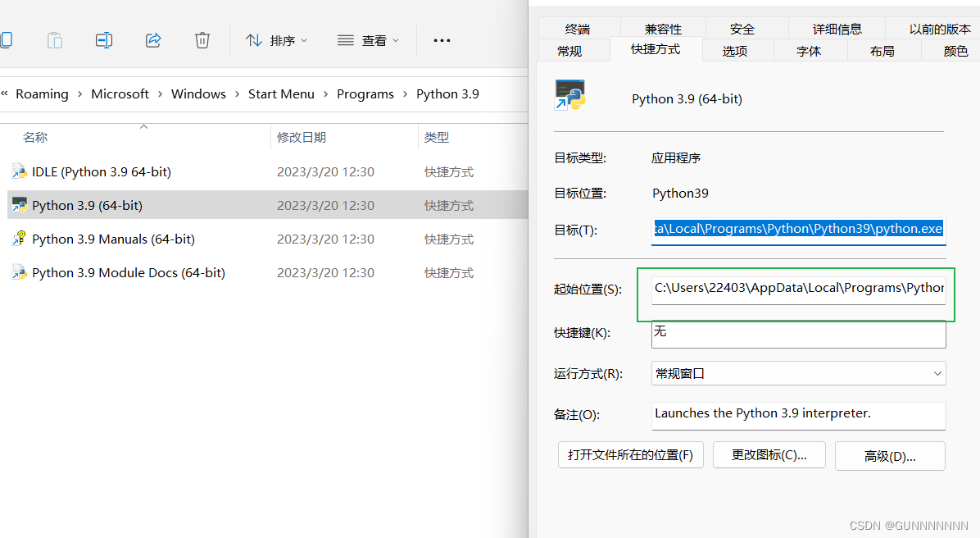Switch to the 颜色 tab
Viewport: 980px width, 538px height.
tap(955, 52)
